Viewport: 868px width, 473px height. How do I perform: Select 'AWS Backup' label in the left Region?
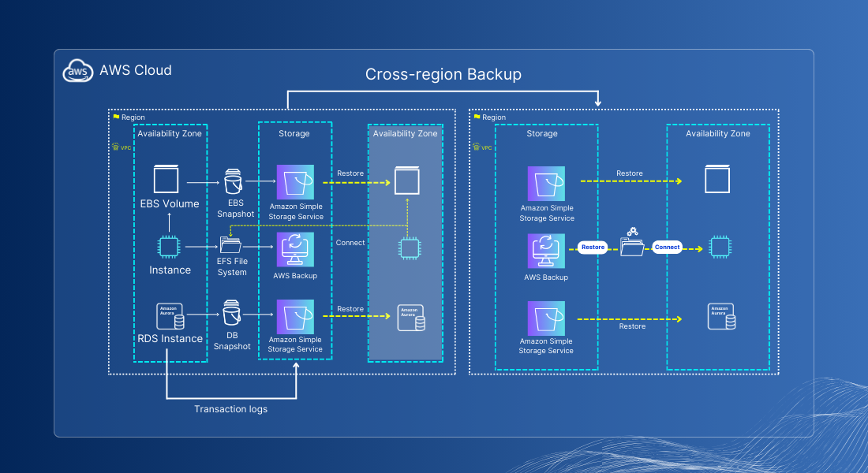tap(295, 275)
